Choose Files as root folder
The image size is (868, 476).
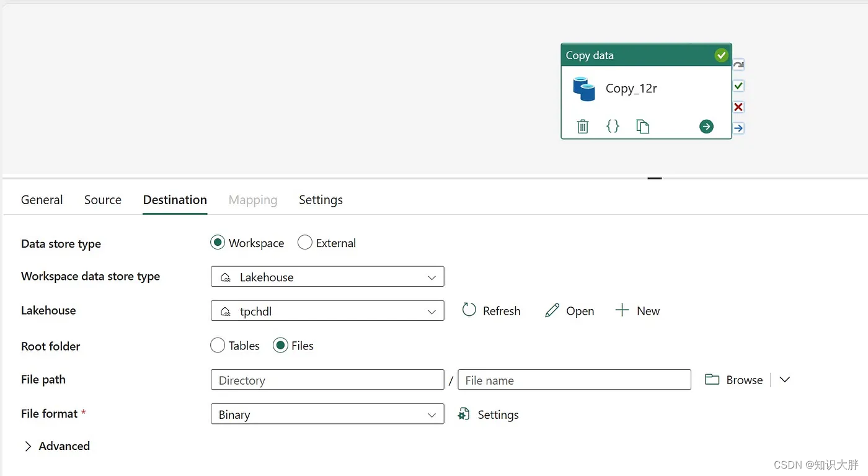click(280, 345)
